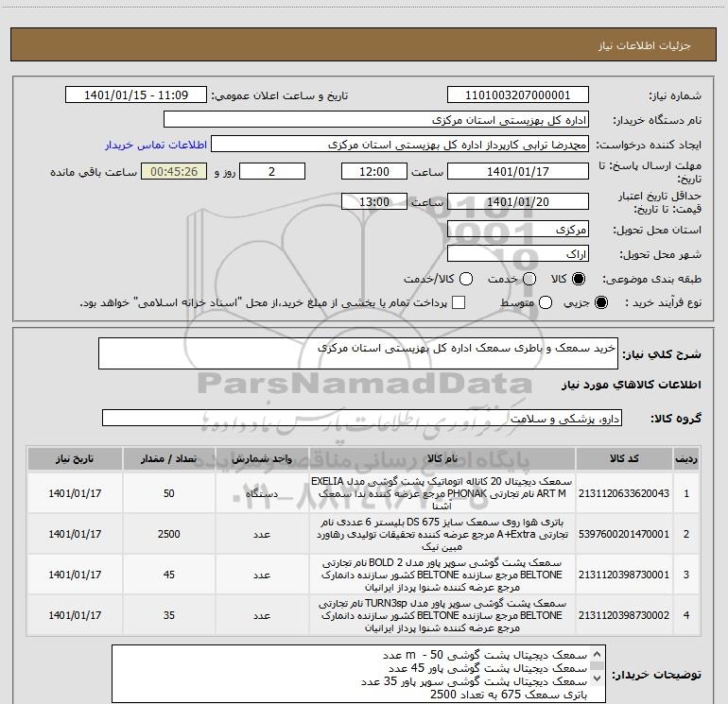Click the PHONAK EXELIA hearing aid item name
This screenshot has width=728, height=704.
point(442,493)
